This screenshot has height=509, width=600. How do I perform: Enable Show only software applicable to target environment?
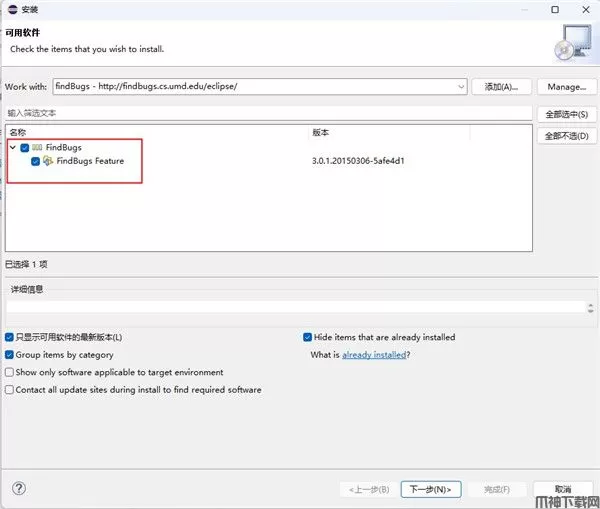point(10,372)
